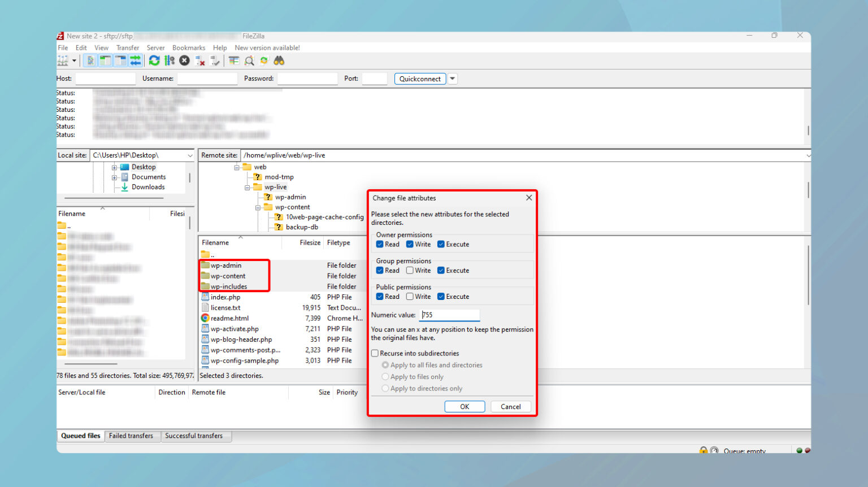Open the Site Manager icon

coord(62,61)
